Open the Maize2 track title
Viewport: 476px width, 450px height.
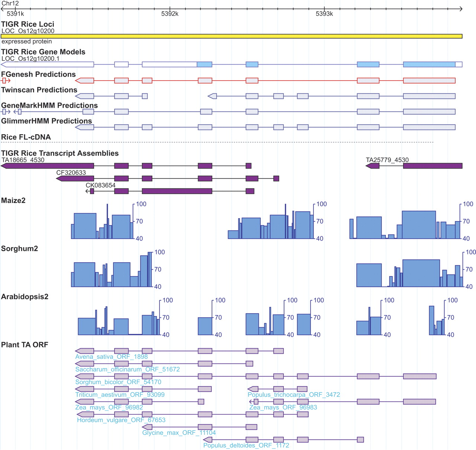(x=13, y=201)
